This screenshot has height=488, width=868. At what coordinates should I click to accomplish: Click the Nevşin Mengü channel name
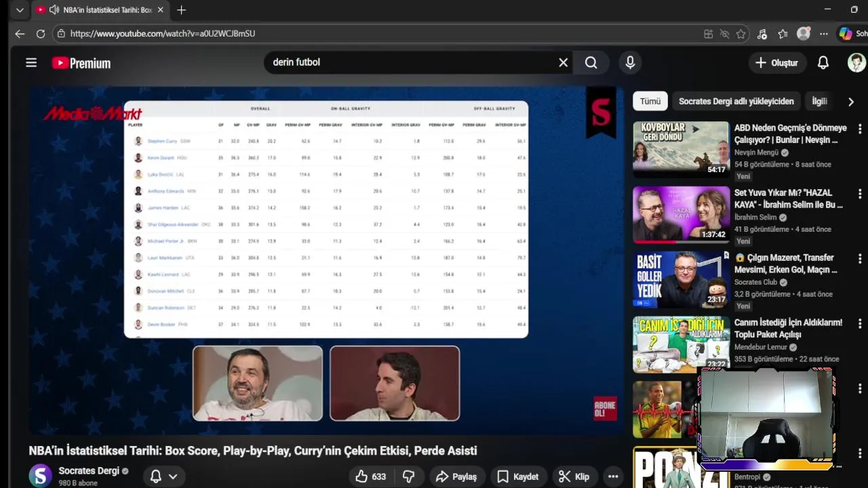point(756,152)
